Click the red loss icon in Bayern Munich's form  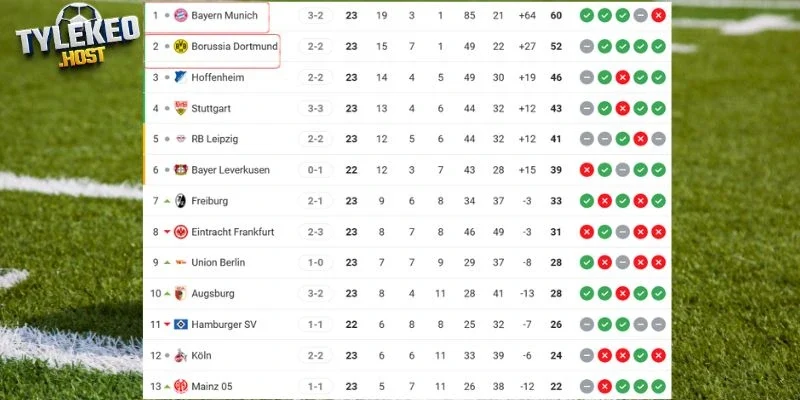(657, 16)
